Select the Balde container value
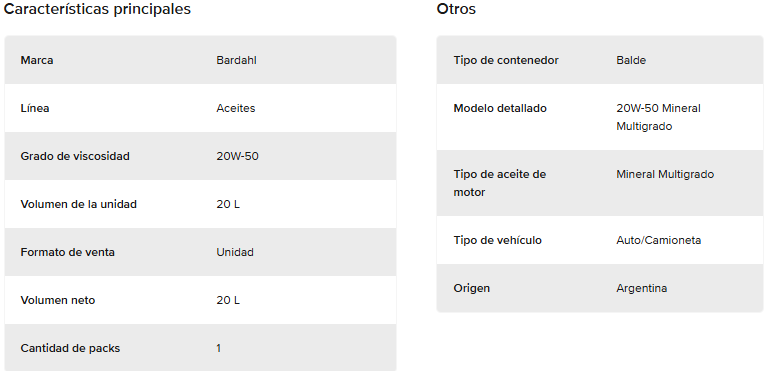The height and width of the screenshot is (371, 764). tap(631, 60)
